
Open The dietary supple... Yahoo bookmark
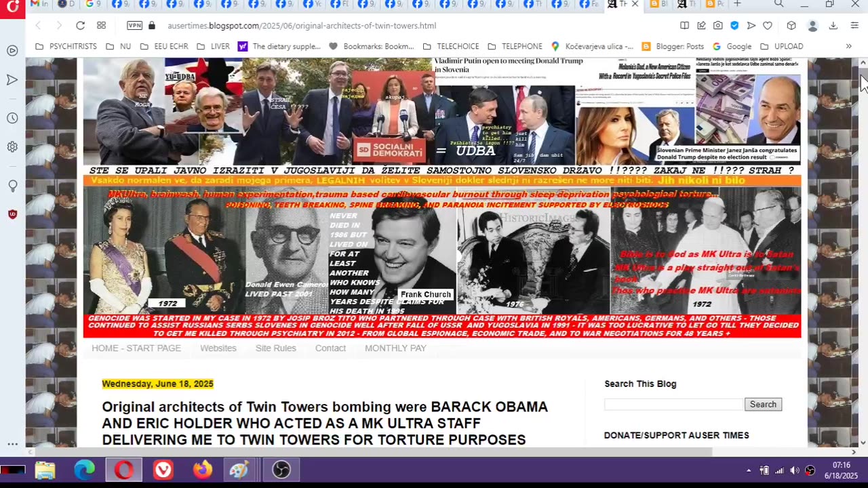279,46
